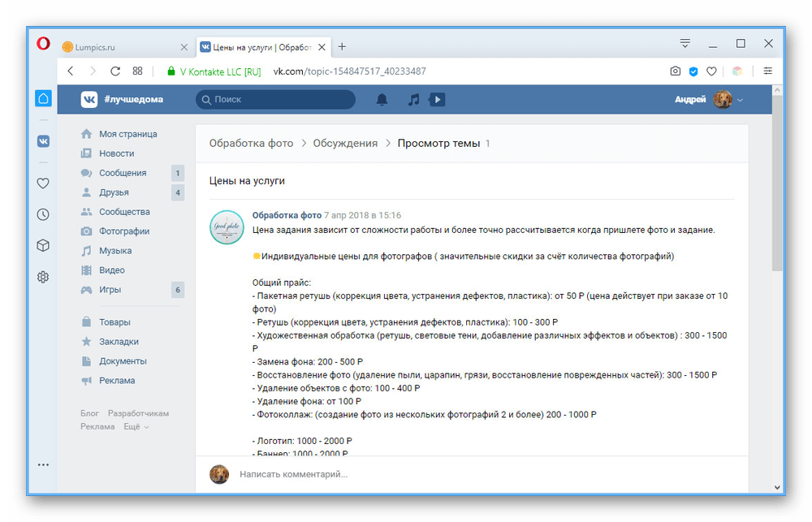Click the VK logo in header

point(89,99)
